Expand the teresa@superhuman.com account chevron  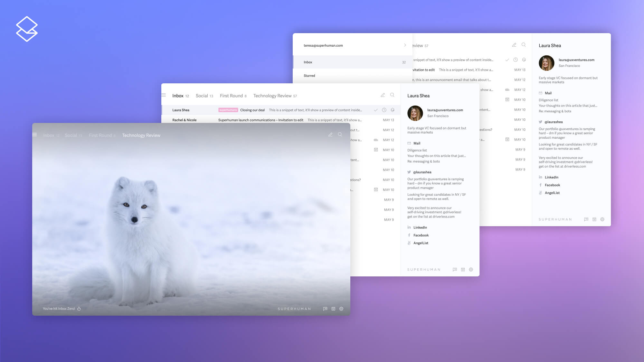click(x=405, y=45)
